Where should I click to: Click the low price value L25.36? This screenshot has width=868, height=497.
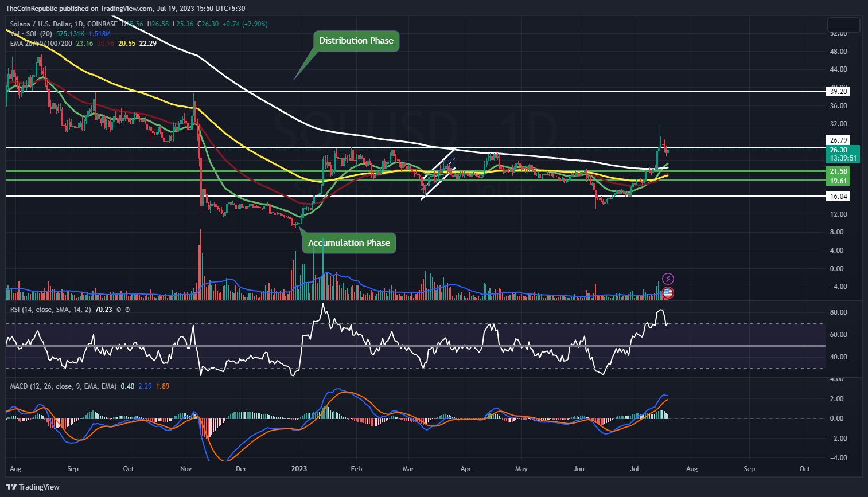click(184, 24)
